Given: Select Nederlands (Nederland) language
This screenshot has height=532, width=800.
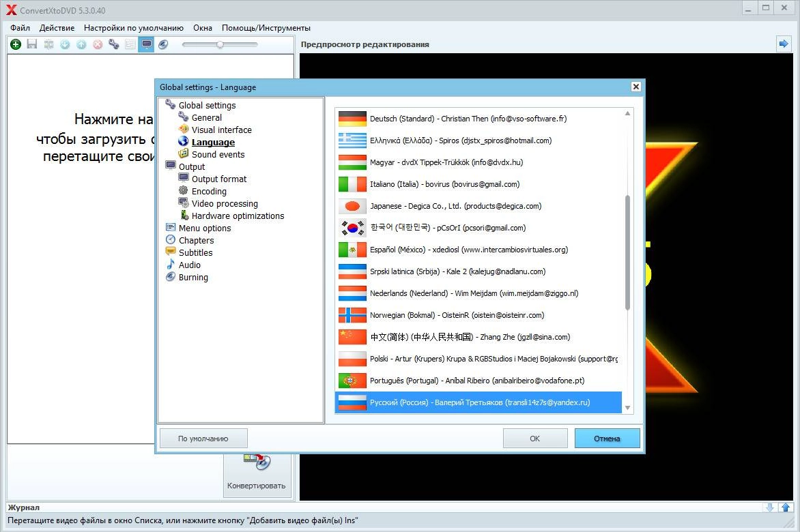Looking at the screenshot, I should click(x=478, y=293).
